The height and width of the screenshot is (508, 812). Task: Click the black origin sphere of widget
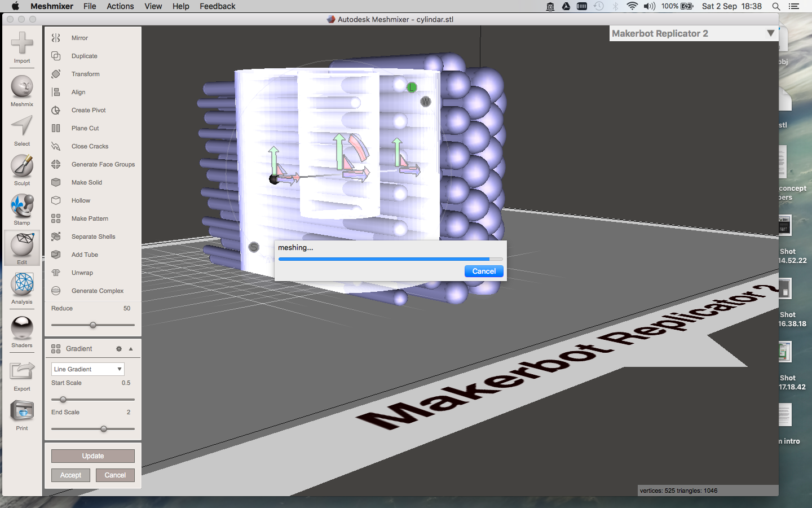[274, 179]
